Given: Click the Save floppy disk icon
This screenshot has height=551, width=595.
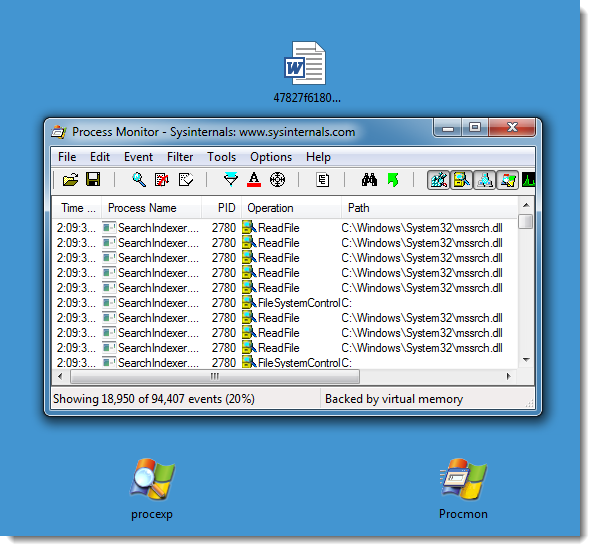Looking at the screenshot, I should click(x=93, y=179).
